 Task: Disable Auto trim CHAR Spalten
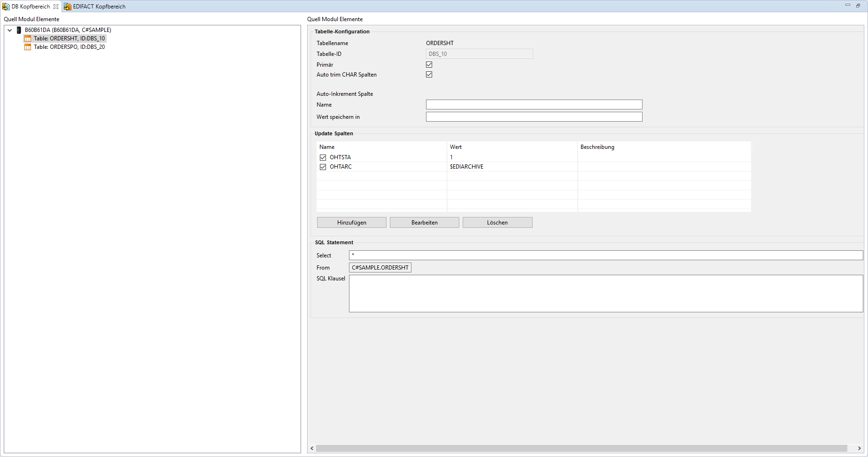[x=429, y=75]
